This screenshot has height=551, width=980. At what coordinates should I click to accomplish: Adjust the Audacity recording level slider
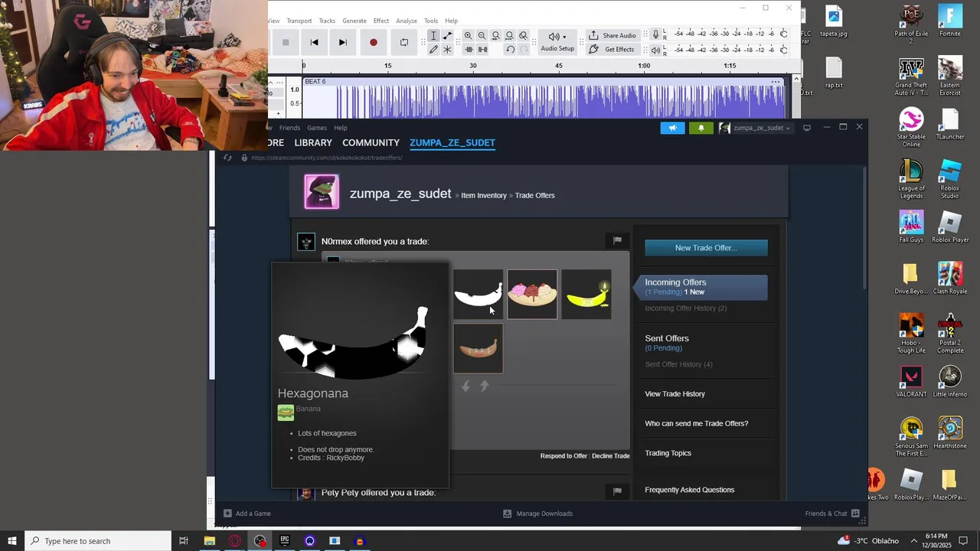point(783,34)
